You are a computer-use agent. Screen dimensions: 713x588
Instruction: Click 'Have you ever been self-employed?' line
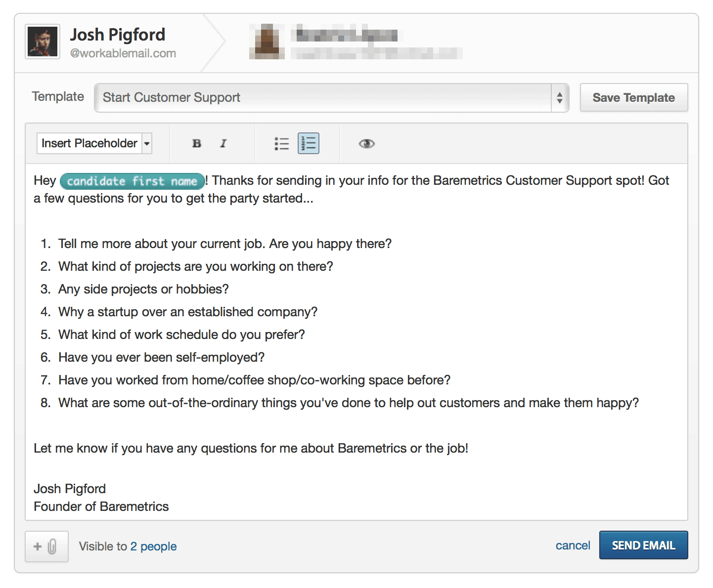coord(161,357)
